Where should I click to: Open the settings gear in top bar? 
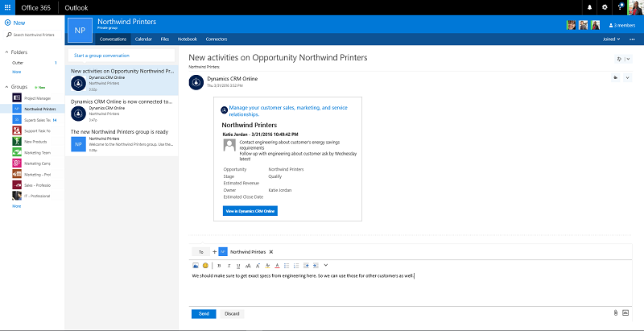pos(604,7)
